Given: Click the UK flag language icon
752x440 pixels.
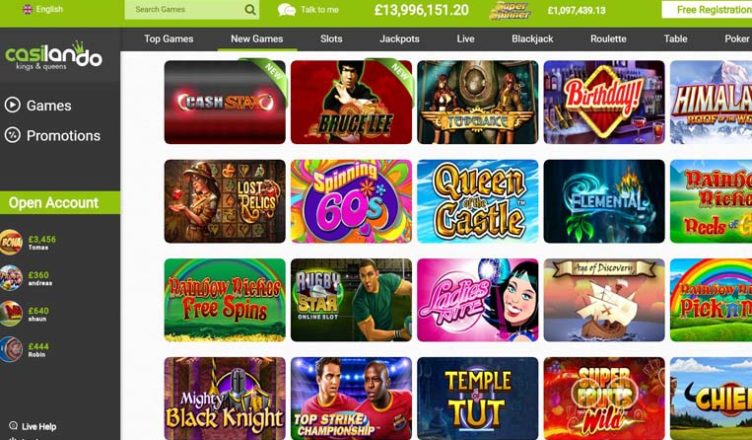Looking at the screenshot, I should point(27,9).
